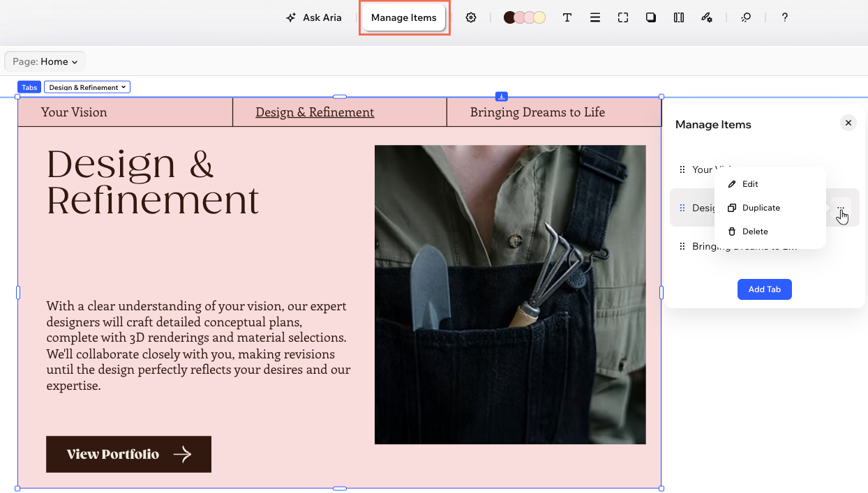This screenshot has width=868, height=493.
Task: Click the blue Tabs element label
Action: 29,87
